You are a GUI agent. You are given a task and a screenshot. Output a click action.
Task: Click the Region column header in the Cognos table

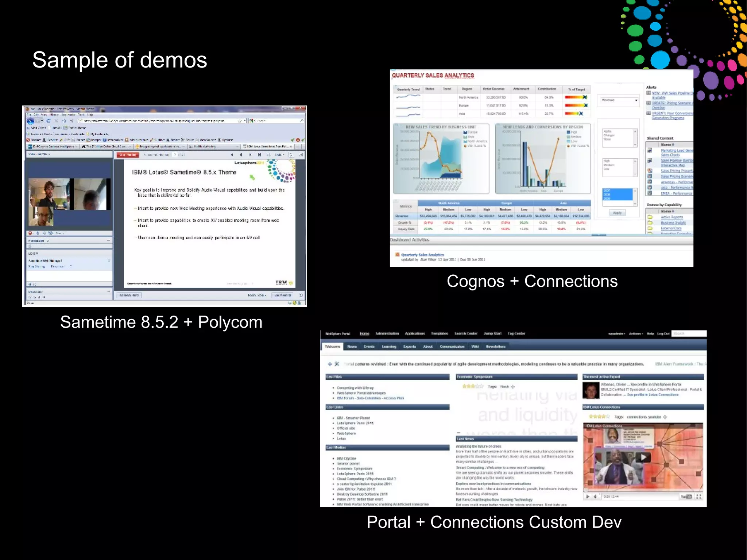point(467,89)
